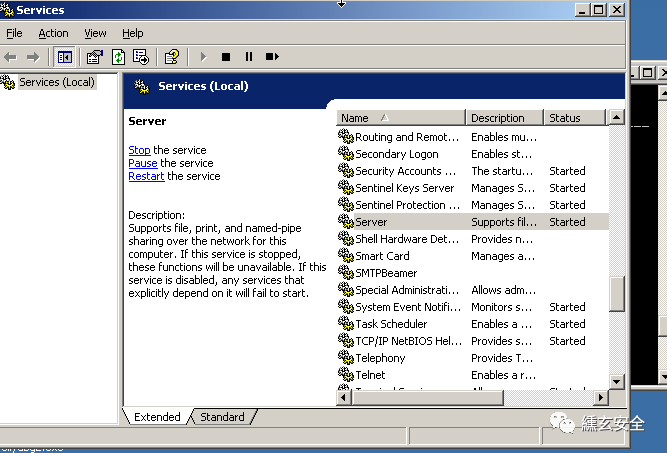
Task: Toggle Show/Hide Console Tree toolbar icon
Action: [65, 57]
